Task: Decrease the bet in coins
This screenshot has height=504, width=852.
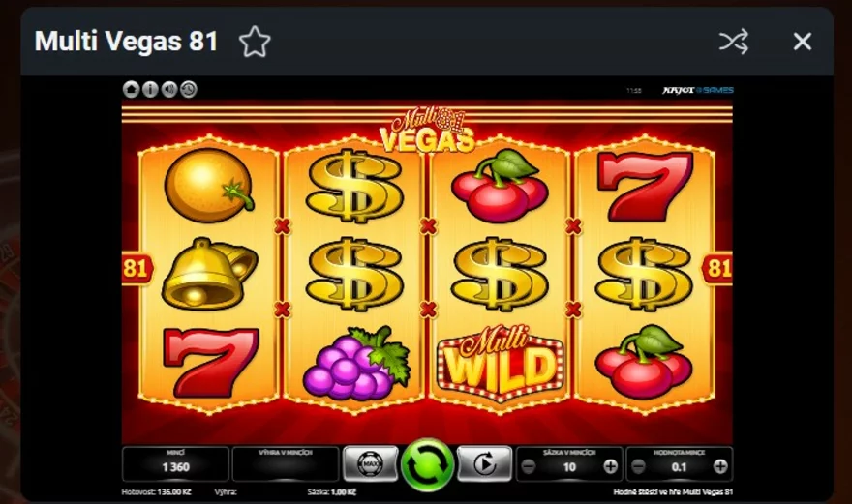Action: coord(529,466)
